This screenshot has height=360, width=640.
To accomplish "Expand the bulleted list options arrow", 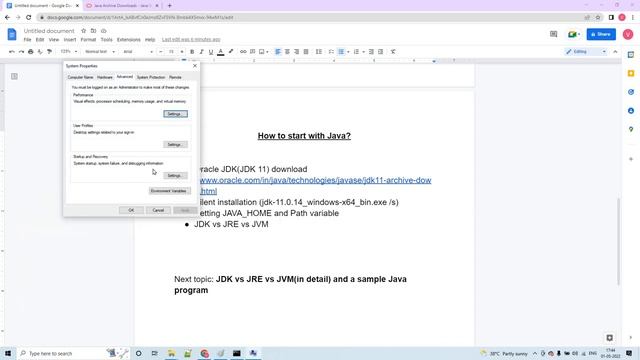I will click(348, 52).
